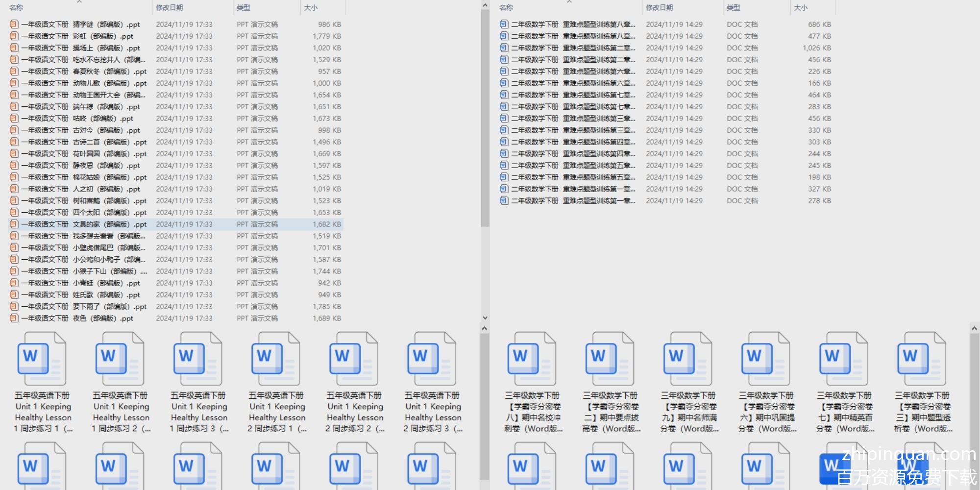Select Word icon for Lesson 2 同步练习 3
This screenshot has height=490, width=980.
click(432, 359)
